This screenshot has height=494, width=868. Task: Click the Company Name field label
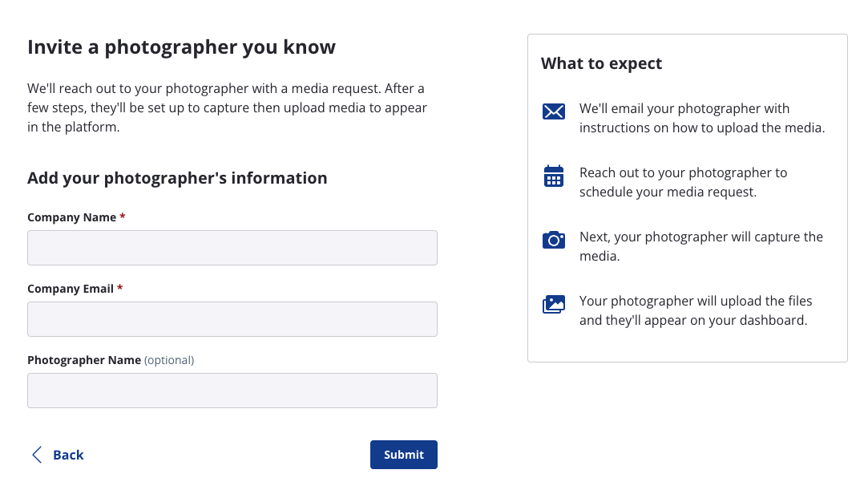[72, 217]
